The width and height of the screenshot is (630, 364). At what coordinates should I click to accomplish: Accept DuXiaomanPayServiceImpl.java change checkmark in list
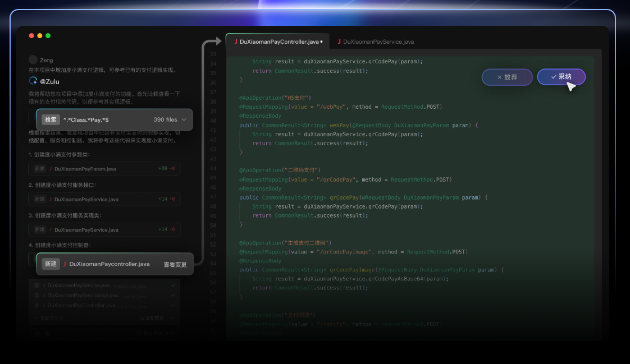point(173,296)
